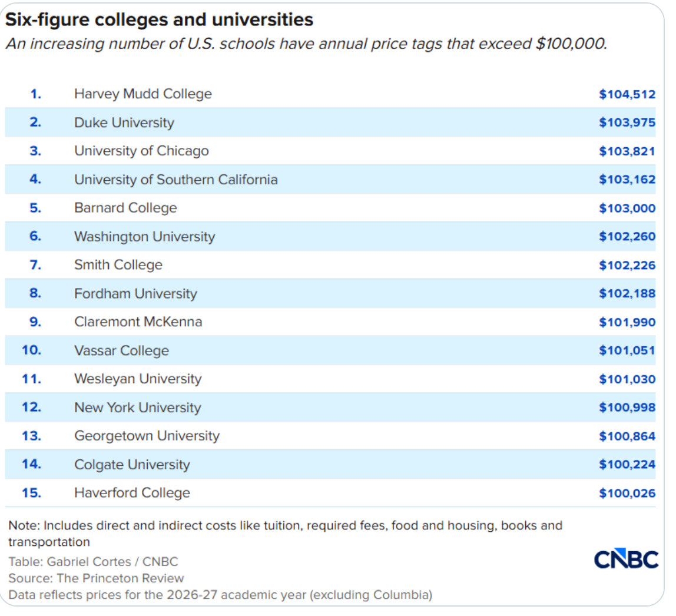Viewport: 676px width, 616px height.
Task: Click University of Chicago name
Action: click(141, 151)
